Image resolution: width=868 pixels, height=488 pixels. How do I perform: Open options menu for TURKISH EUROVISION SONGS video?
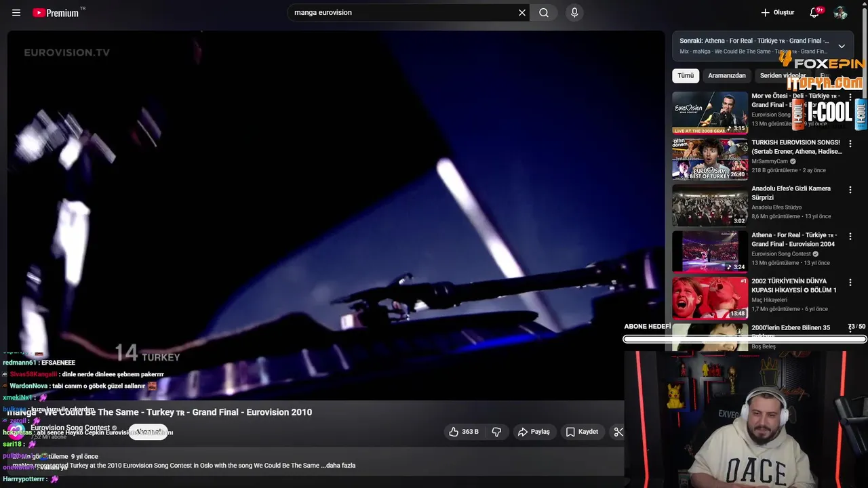click(x=850, y=144)
